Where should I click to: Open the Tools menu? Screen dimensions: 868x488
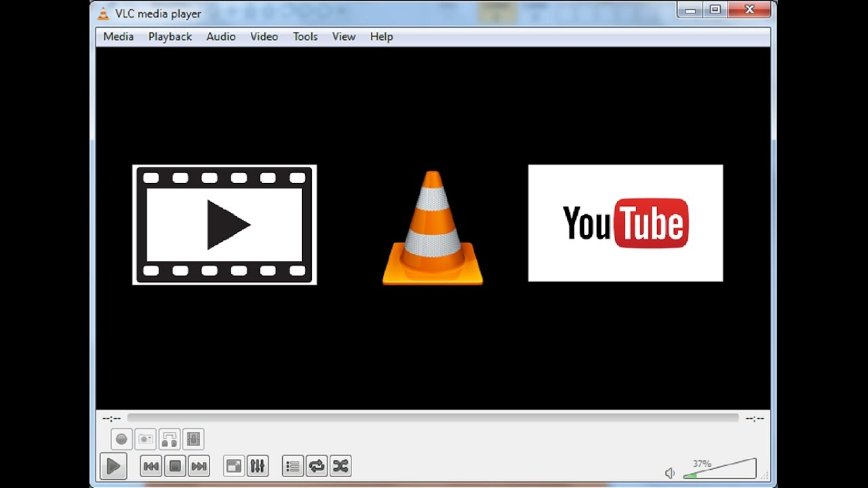pos(304,37)
